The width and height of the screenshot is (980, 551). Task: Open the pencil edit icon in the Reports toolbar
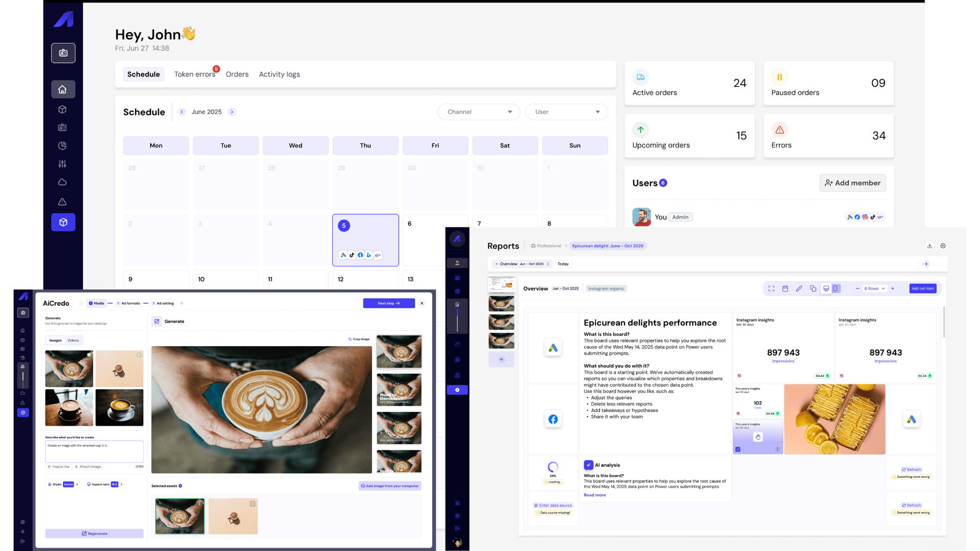click(800, 289)
